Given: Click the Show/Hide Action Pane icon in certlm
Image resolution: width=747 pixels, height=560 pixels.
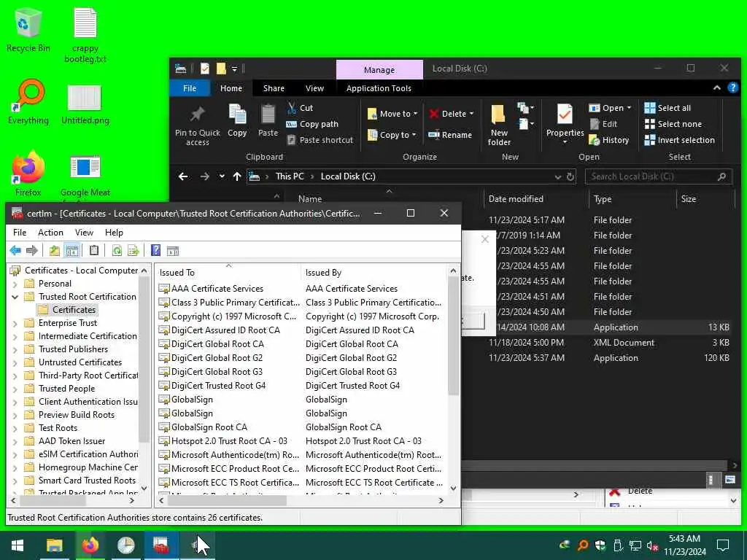Looking at the screenshot, I should (172, 251).
